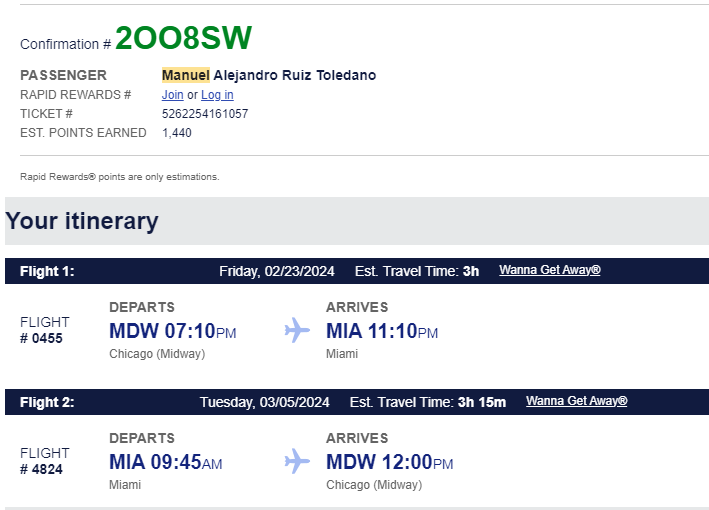Click the ticket number 5262254161057

(205, 114)
